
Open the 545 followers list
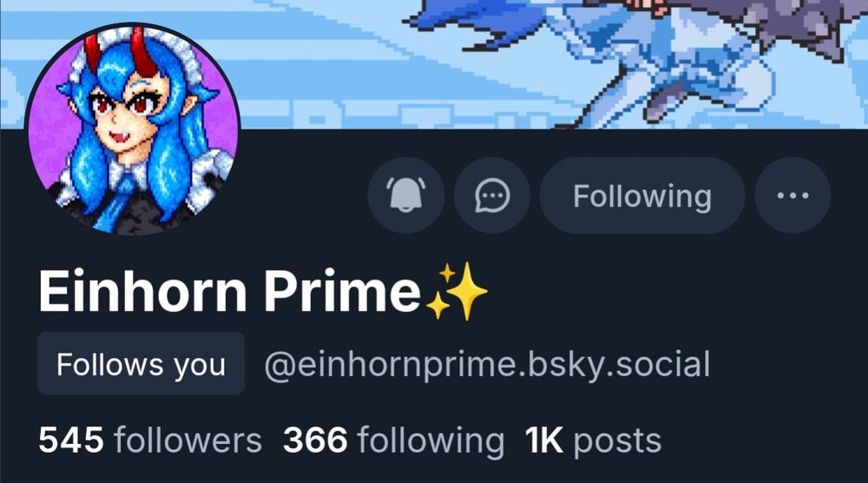150,440
